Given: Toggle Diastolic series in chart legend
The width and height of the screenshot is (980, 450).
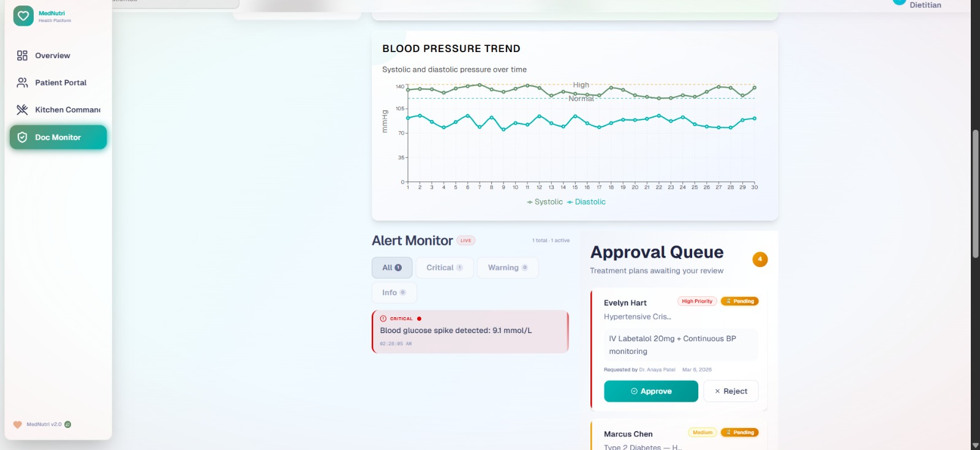Looking at the screenshot, I should [x=586, y=202].
